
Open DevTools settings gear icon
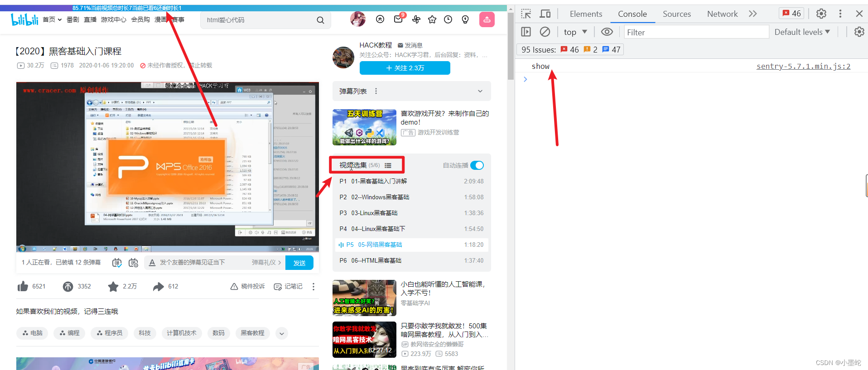821,14
